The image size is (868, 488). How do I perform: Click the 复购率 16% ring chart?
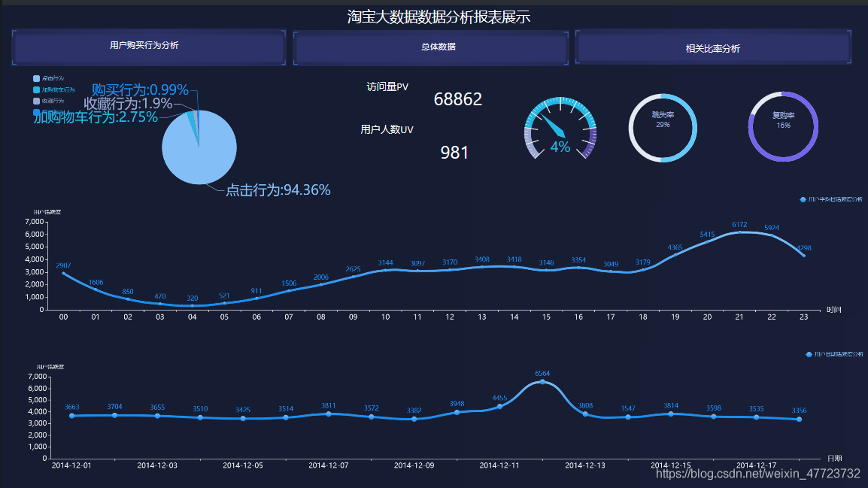pyautogui.click(x=783, y=127)
